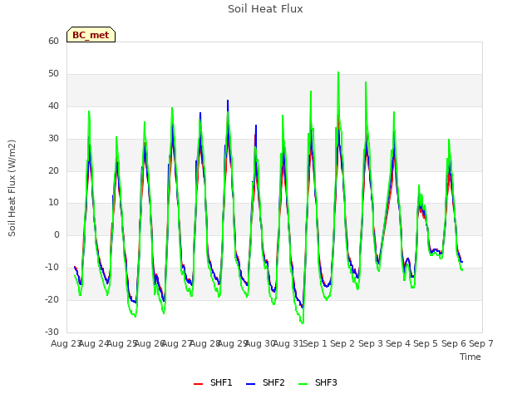
Task: Click the Sep 2 x-axis date label
Action: pyautogui.click(x=342, y=343)
